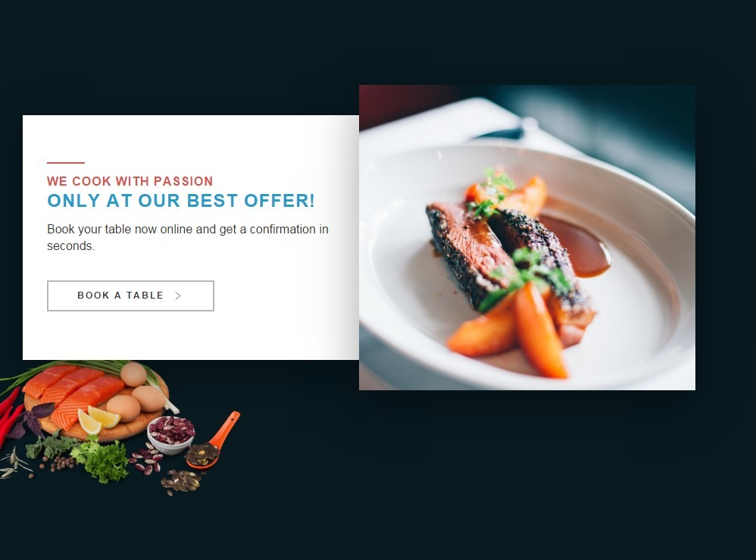Click the short red accent line
The height and width of the screenshot is (560, 756).
[66, 163]
